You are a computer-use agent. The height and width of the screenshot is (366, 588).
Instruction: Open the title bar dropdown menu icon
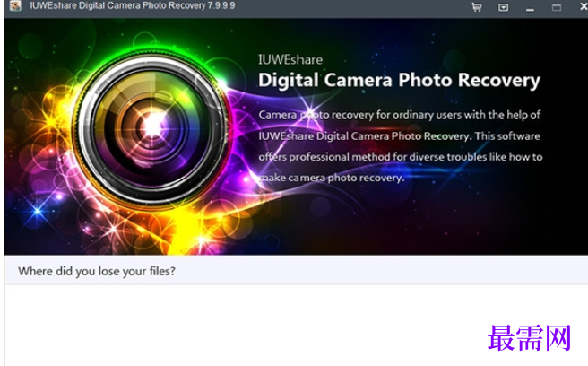coord(503,7)
